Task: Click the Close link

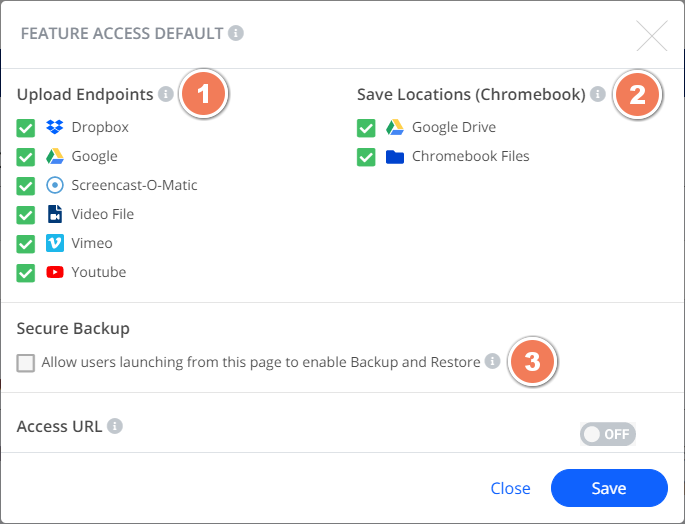Action: click(510, 488)
